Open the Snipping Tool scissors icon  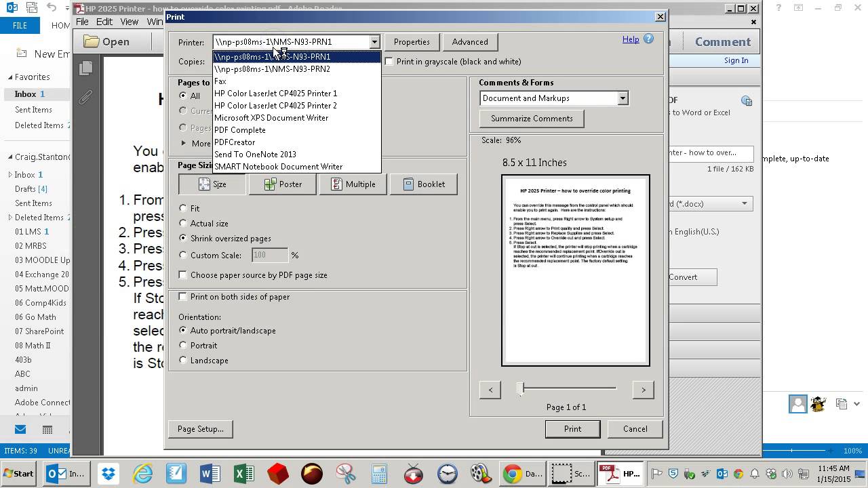[346, 474]
